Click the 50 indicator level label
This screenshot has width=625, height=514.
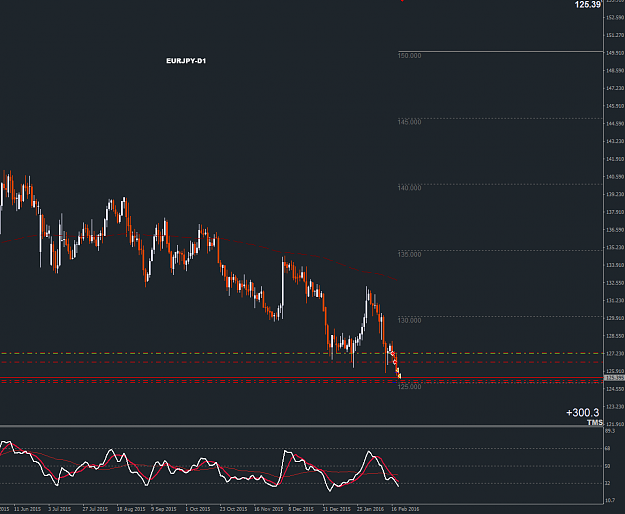point(607,466)
